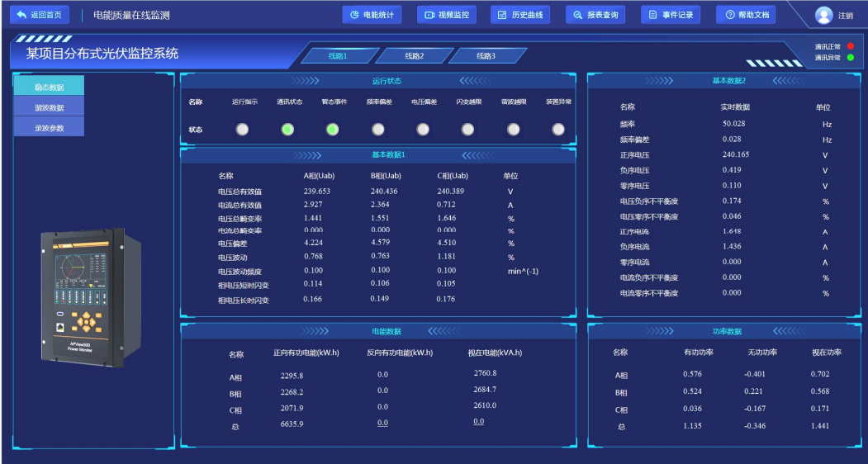Click the 运行指示 status indicator light

point(243,130)
